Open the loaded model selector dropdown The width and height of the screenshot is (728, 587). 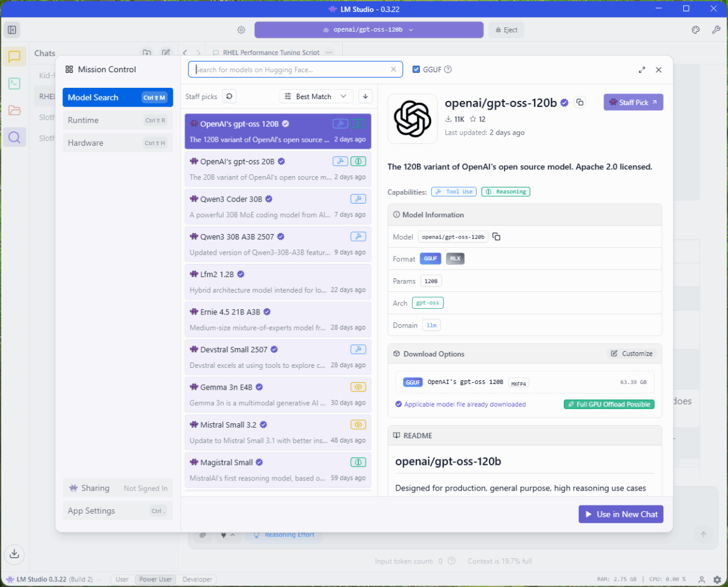368,30
